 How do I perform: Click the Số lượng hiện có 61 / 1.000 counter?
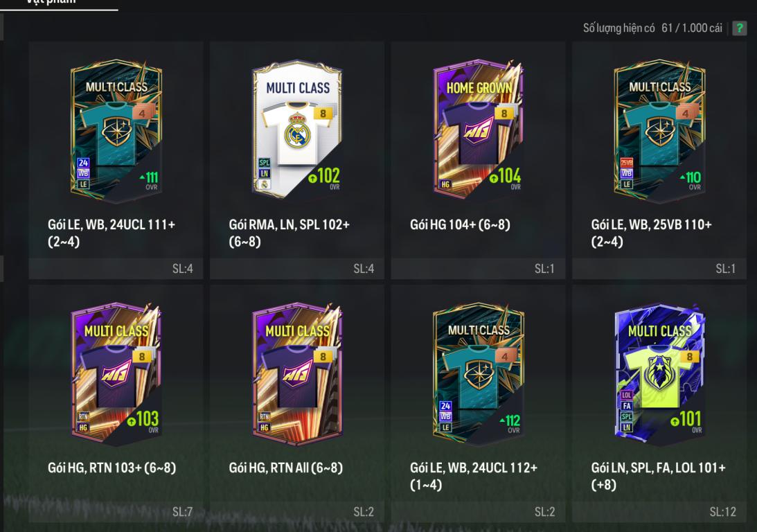[652, 28]
